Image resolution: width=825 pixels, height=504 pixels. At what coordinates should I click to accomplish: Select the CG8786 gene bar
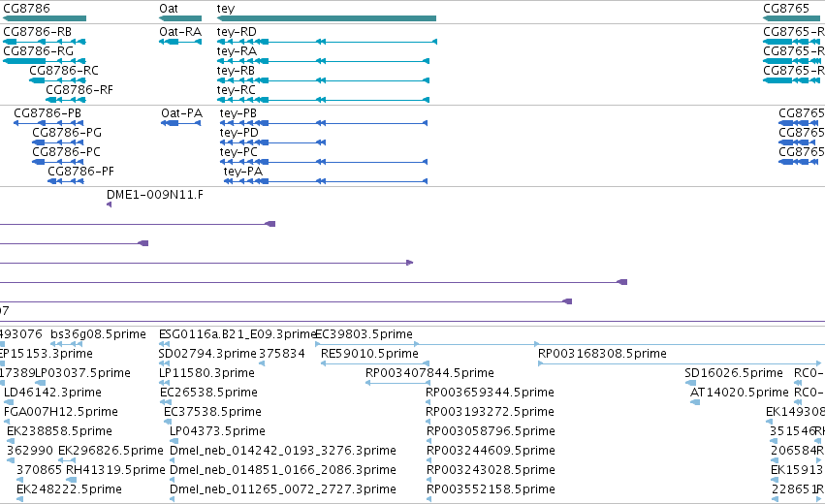pyautogui.click(x=45, y=18)
